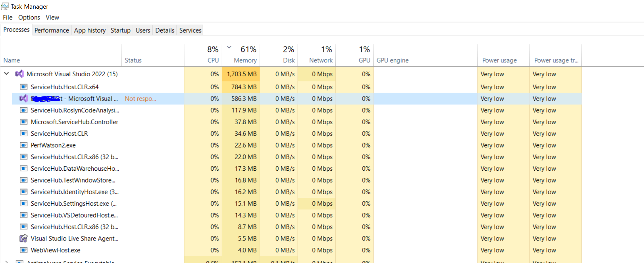Click the PerfWatson2.exe process icon
Screen dimensions: 644x263
tap(24, 145)
